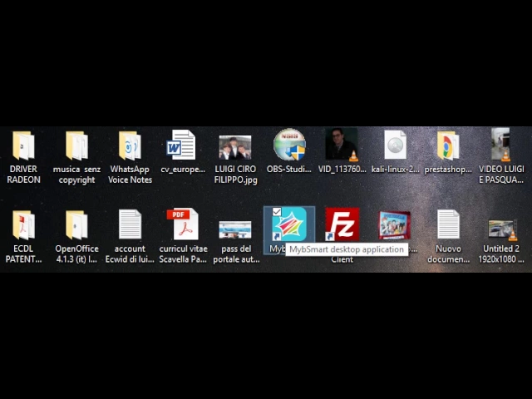Select the FileZilla Client shortcut
The image size is (532, 399).
tap(342, 224)
